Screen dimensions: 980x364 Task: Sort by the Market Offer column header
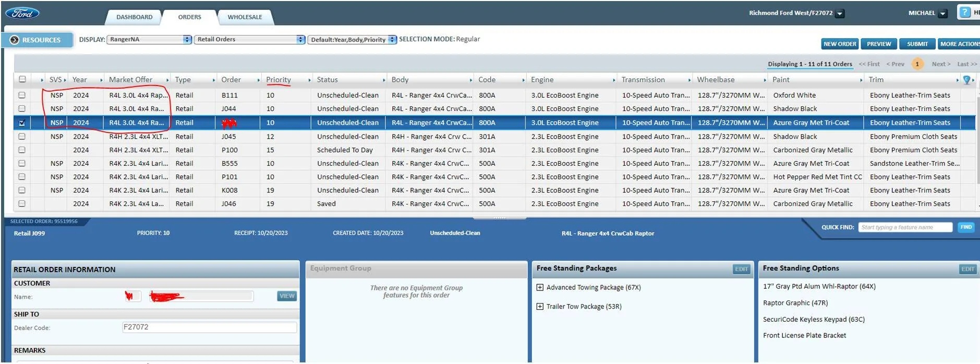coord(130,80)
